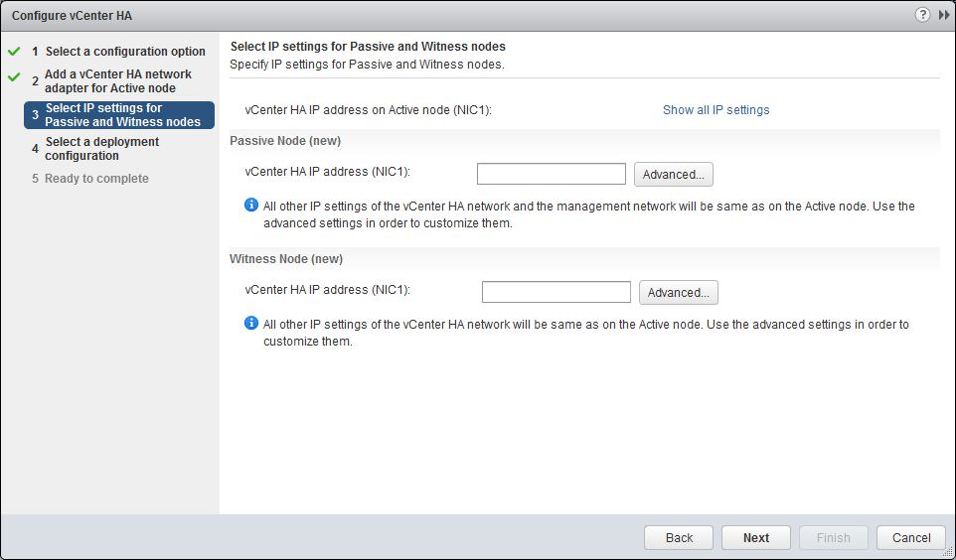Open the Show all IP settings link

tap(716, 110)
